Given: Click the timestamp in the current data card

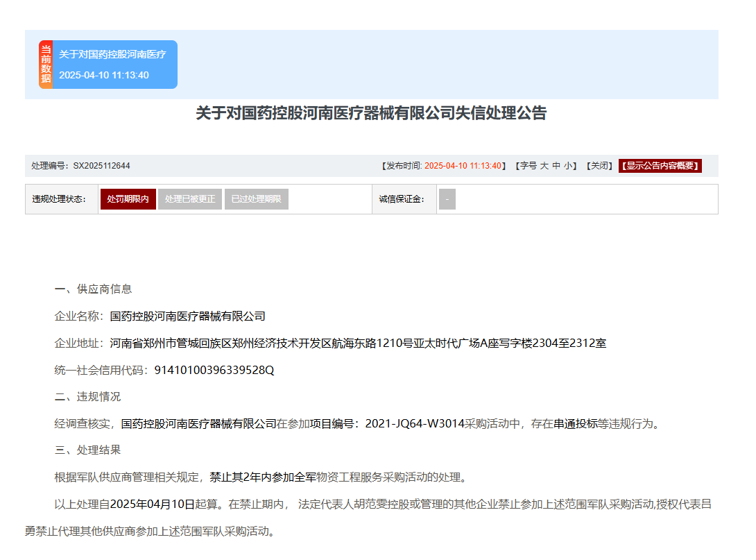Looking at the screenshot, I should 104,75.
